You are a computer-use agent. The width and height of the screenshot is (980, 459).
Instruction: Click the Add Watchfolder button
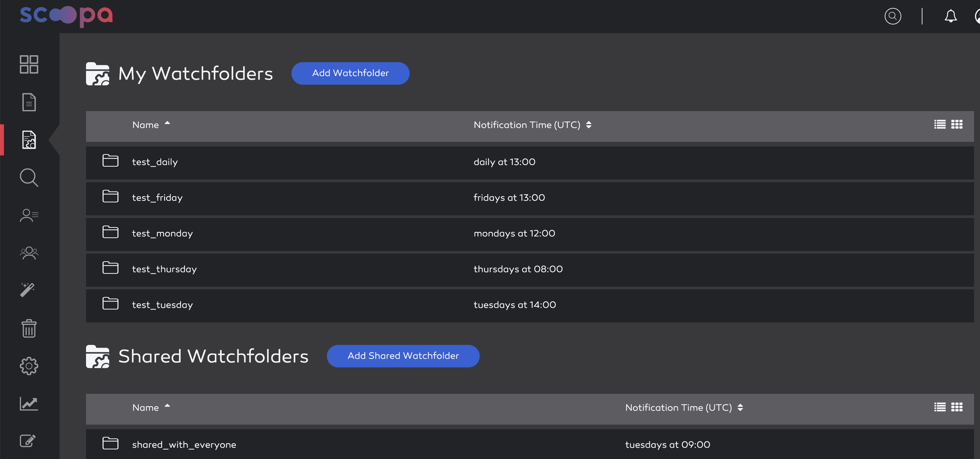point(350,73)
